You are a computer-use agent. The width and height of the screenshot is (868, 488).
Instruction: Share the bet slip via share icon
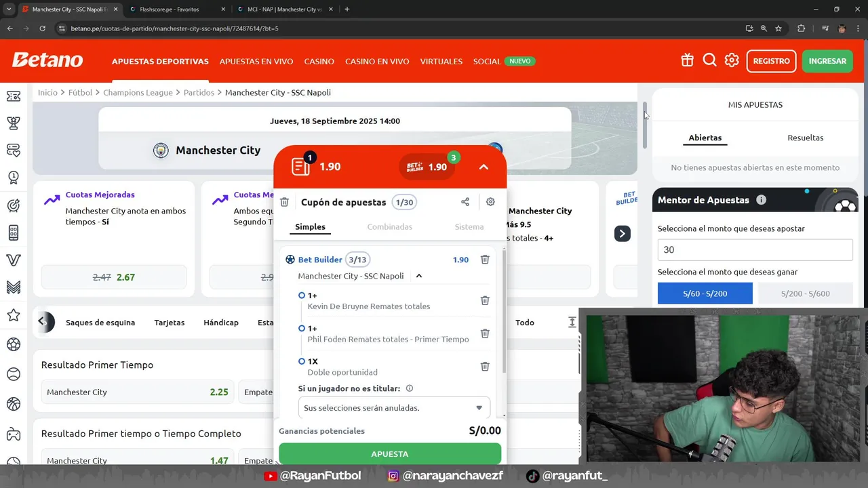465,202
